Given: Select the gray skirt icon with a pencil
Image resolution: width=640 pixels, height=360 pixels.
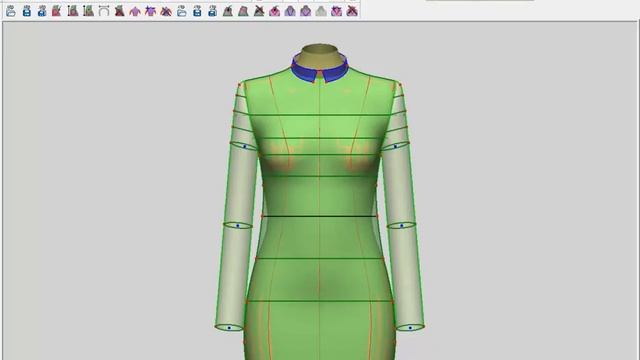Looking at the screenshot, I should pos(228,11).
